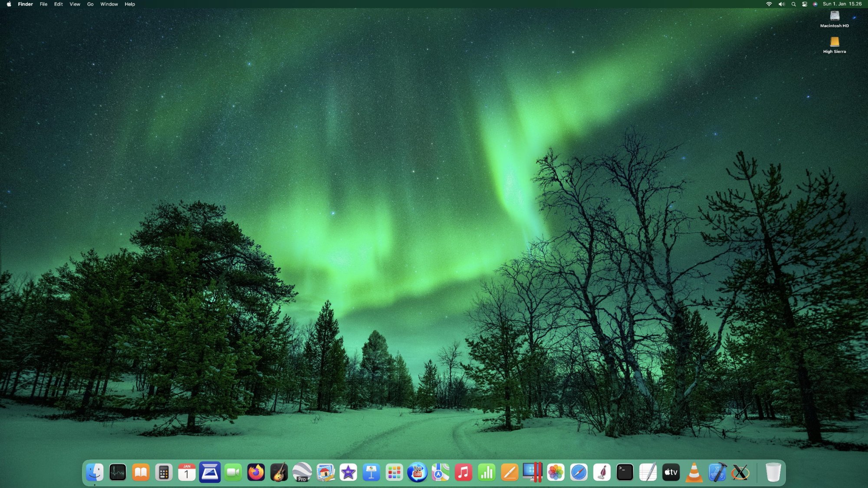Image resolution: width=868 pixels, height=488 pixels.
Task: Open the Wi-Fi status menu
Action: pyautogui.click(x=769, y=4)
